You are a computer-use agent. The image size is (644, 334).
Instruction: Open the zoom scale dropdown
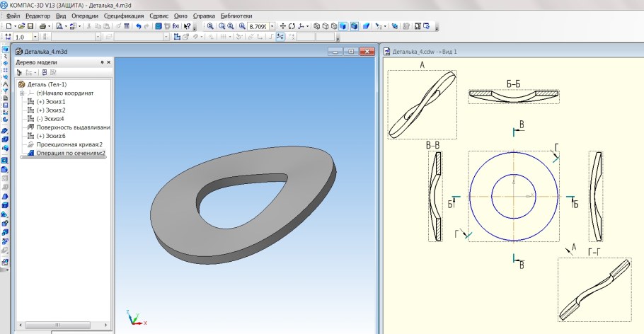click(x=272, y=25)
